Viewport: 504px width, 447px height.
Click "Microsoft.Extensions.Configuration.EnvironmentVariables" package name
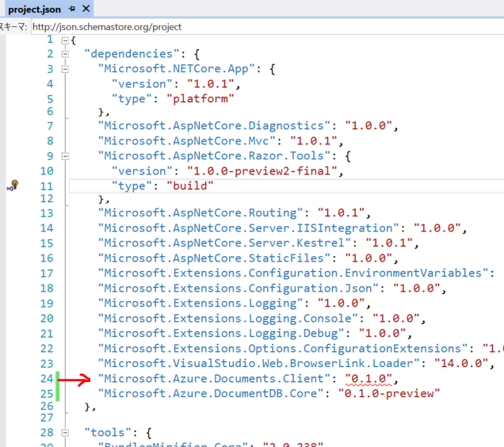(x=293, y=273)
